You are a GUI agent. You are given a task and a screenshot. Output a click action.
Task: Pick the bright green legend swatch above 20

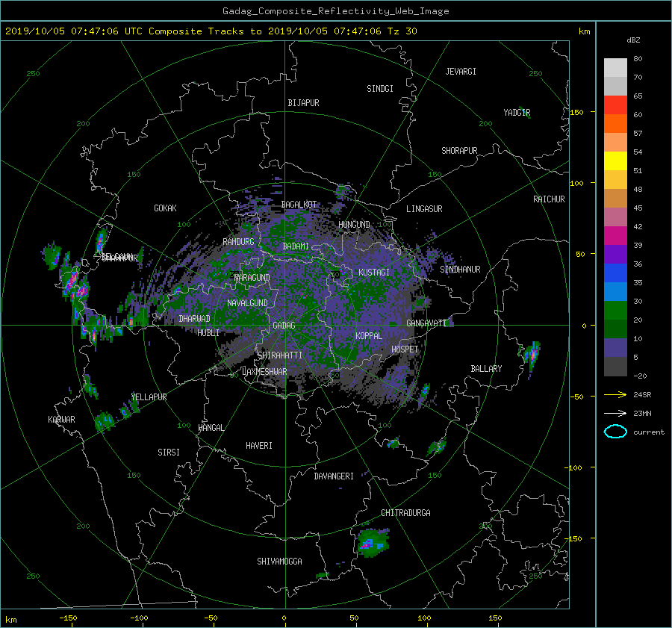tap(615, 310)
